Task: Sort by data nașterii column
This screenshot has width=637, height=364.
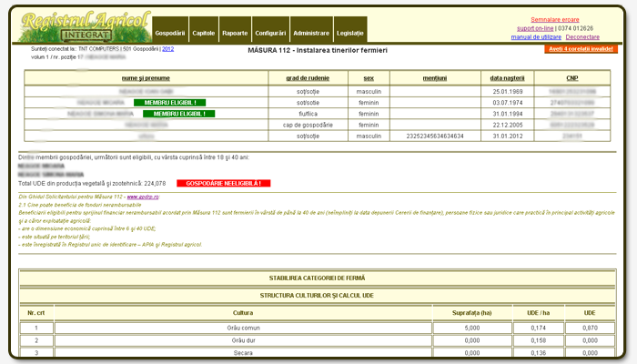Action: 507,78
